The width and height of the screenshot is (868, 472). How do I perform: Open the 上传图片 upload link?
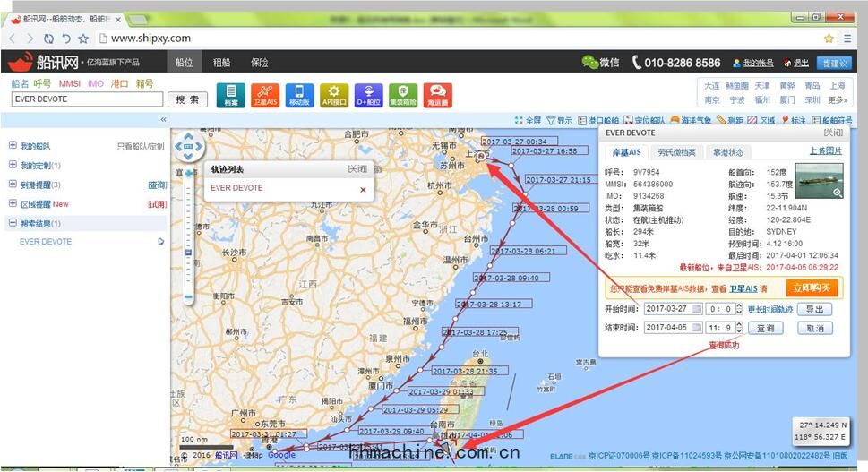pos(826,150)
